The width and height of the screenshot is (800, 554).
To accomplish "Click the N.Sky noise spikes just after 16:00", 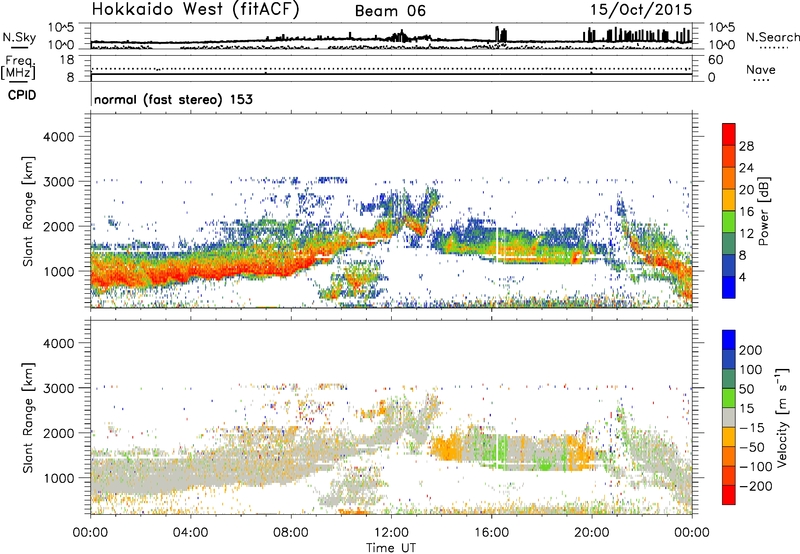I will click(x=501, y=35).
